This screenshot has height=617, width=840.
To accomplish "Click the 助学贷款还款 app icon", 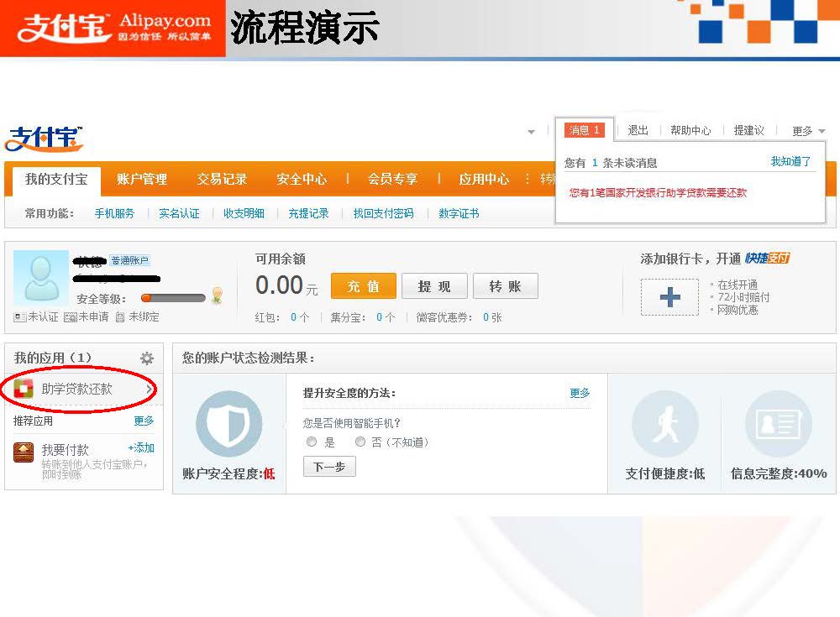I will (x=23, y=389).
